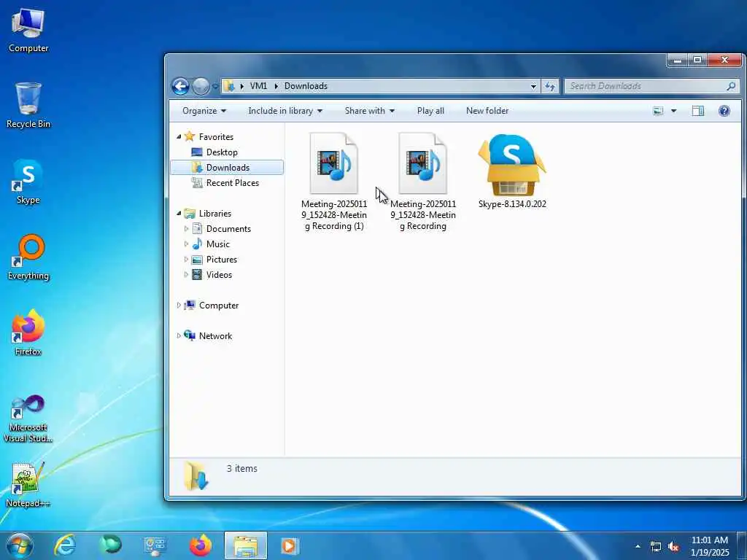747x560 pixels.
Task: Open address bar history dropdown arrow
Action: (x=533, y=86)
